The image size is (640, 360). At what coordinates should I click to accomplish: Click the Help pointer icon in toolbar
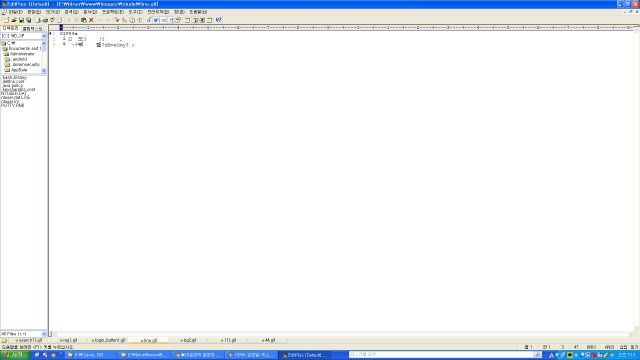click(x=218, y=20)
